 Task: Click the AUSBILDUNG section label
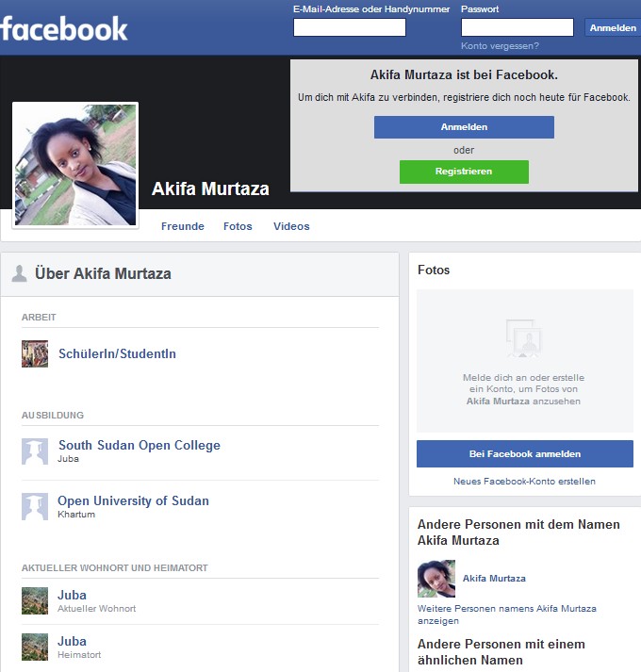tap(53, 416)
